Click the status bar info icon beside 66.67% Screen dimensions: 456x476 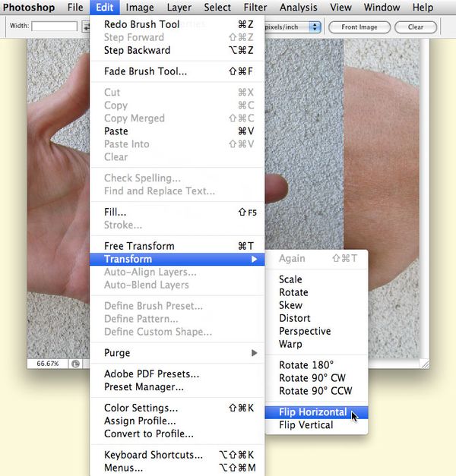pos(75,364)
